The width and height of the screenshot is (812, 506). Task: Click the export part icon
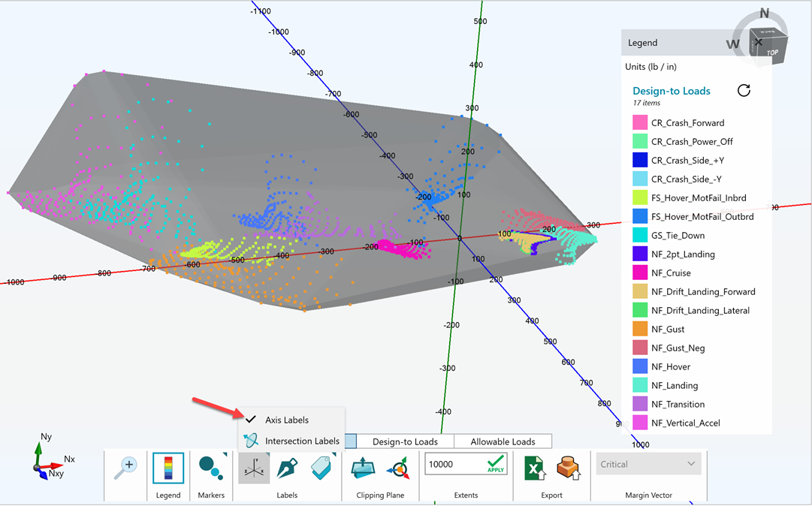(x=567, y=468)
